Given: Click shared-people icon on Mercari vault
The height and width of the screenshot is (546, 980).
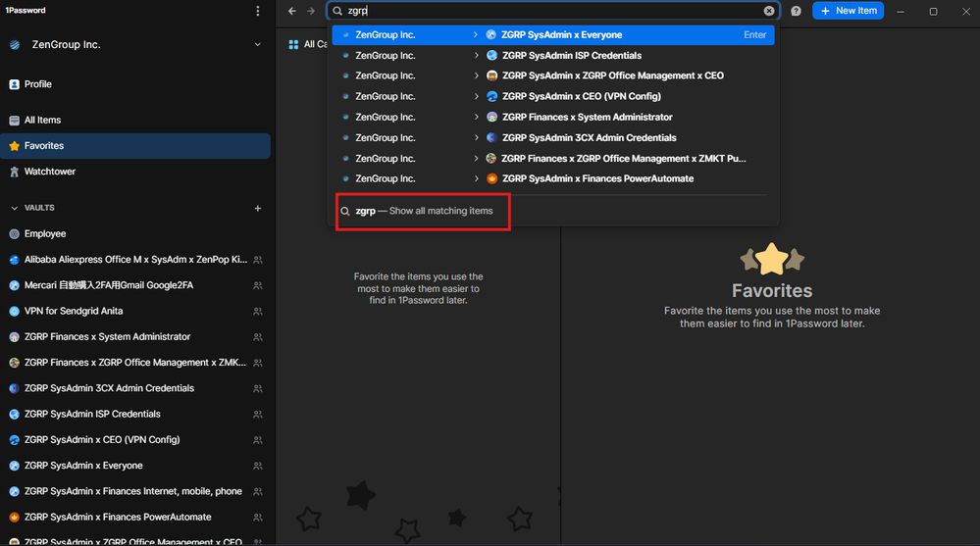Looking at the screenshot, I should [x=257, y=285].
